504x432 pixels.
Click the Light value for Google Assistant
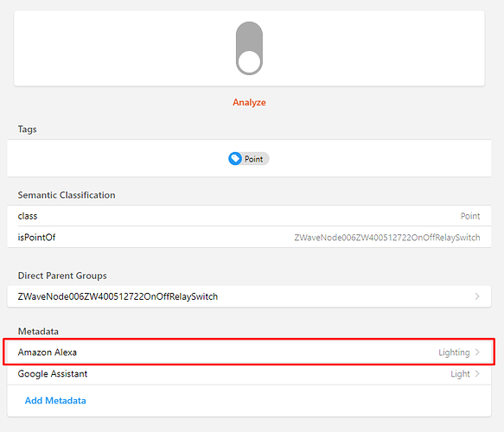click(460, 374)
